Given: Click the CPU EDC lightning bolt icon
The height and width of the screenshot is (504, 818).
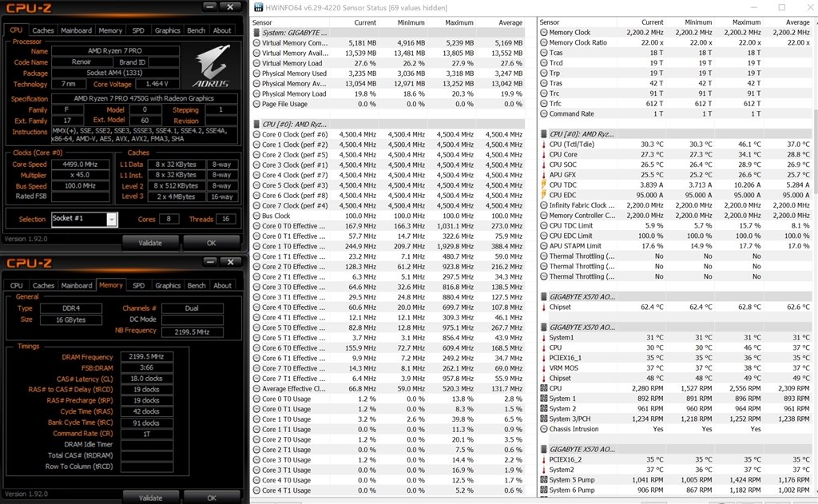Looking at the screenshot, I should pos(543,195).
